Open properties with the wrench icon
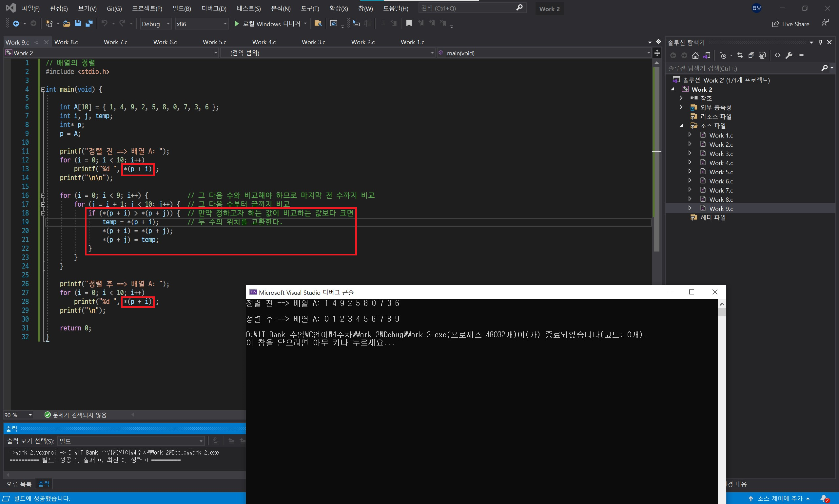Viewport: 839px width, 504px height. [789, 55]
